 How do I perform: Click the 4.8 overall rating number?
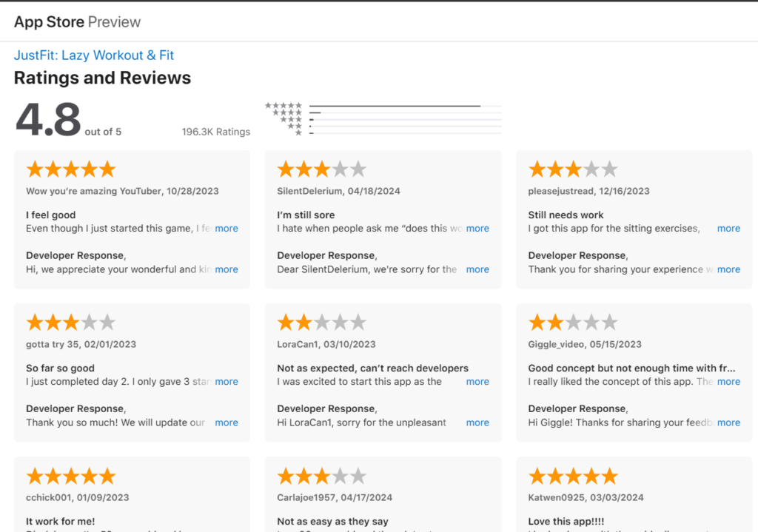tap(48, 119)
